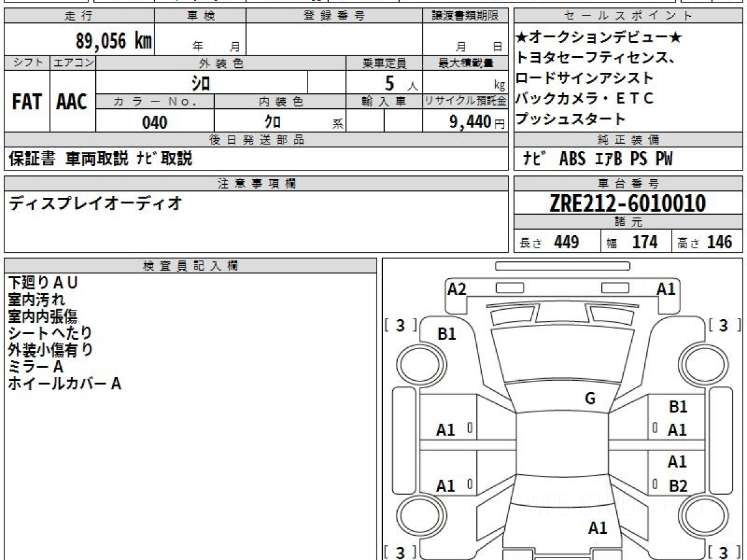Select the G windshield mark on diagram
Screen dimensions: 747x560
(x=590, y=399)
